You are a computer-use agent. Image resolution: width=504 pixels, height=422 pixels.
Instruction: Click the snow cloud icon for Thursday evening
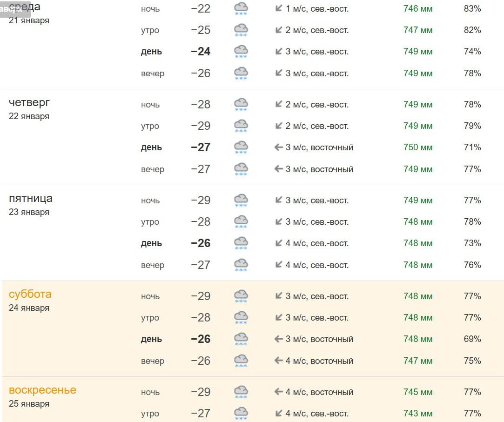241,169
